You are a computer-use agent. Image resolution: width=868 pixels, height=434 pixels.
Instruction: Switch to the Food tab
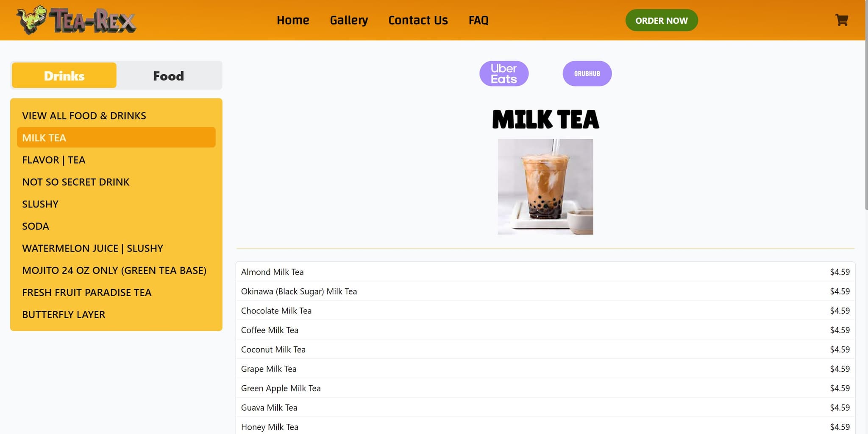pyautogui.click(x=168, y=76)
